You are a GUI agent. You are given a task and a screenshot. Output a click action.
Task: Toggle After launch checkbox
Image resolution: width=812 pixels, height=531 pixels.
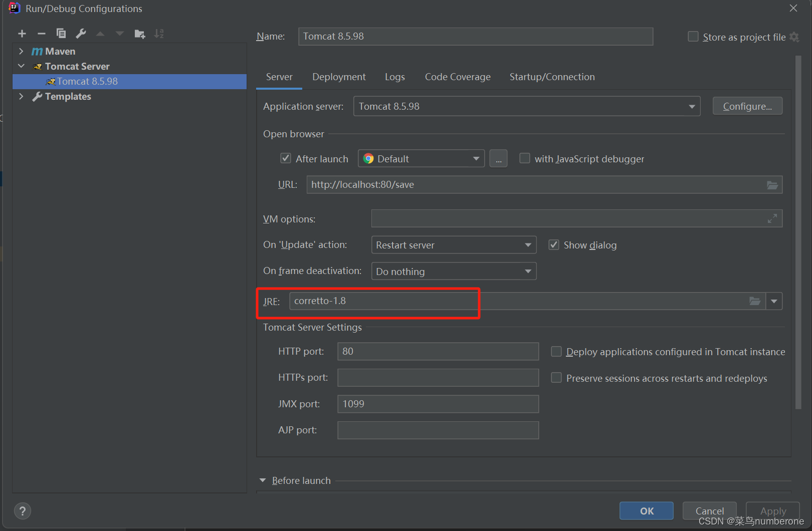click(x=286, y=158)
